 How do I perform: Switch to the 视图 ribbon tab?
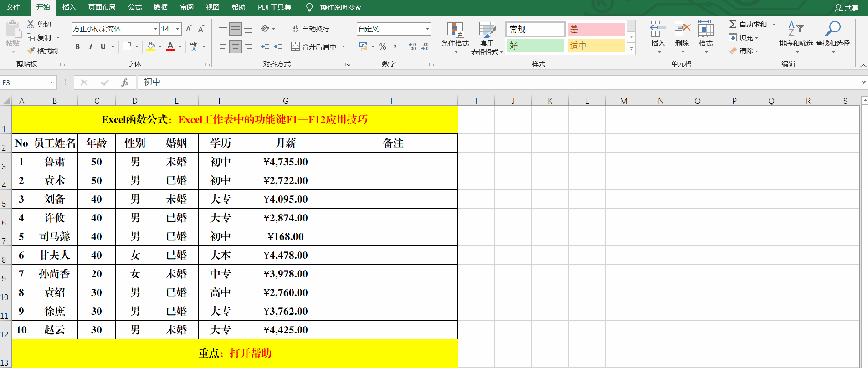click(x=213, y=7)
